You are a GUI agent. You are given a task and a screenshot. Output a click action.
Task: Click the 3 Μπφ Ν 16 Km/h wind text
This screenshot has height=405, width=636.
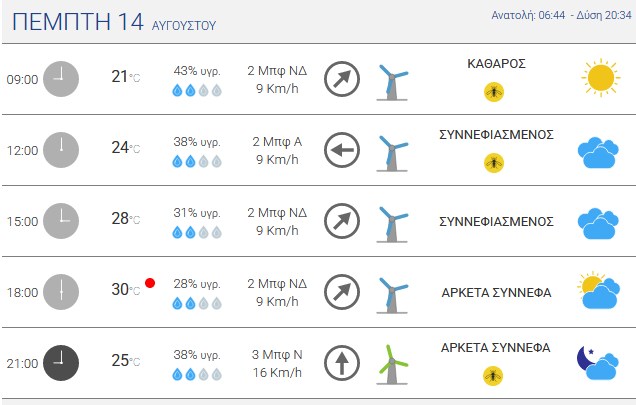click(277, 363)
